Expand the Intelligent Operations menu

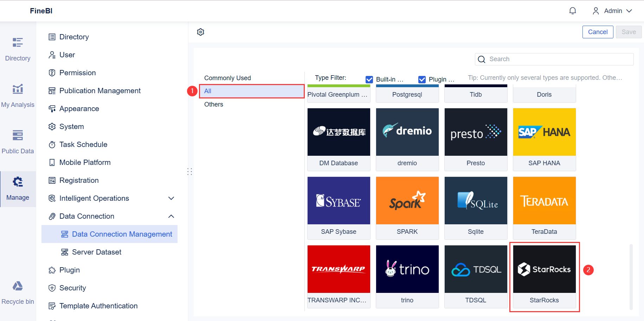pyautogui.click(x=171, y=198)
